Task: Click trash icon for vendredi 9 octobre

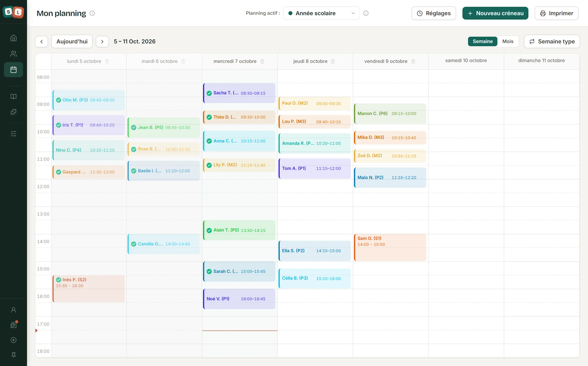Action: [x=413, y=61]
